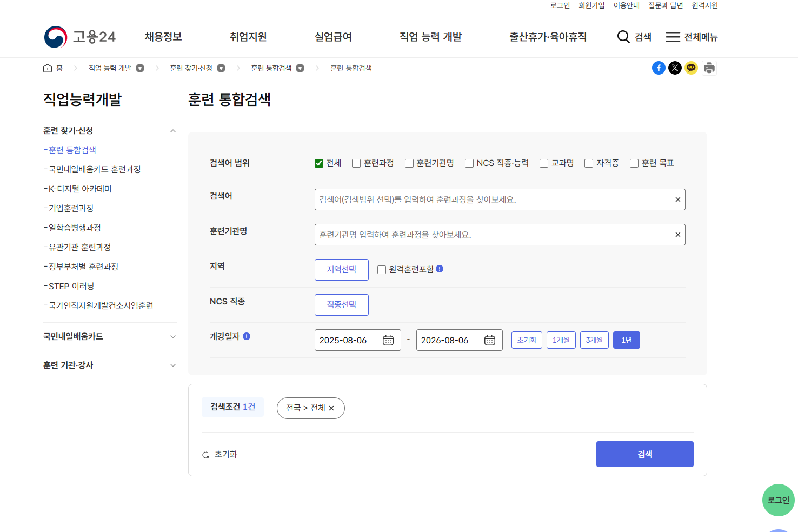Reset dates with 초기화 button

click(x=527, y=340)
